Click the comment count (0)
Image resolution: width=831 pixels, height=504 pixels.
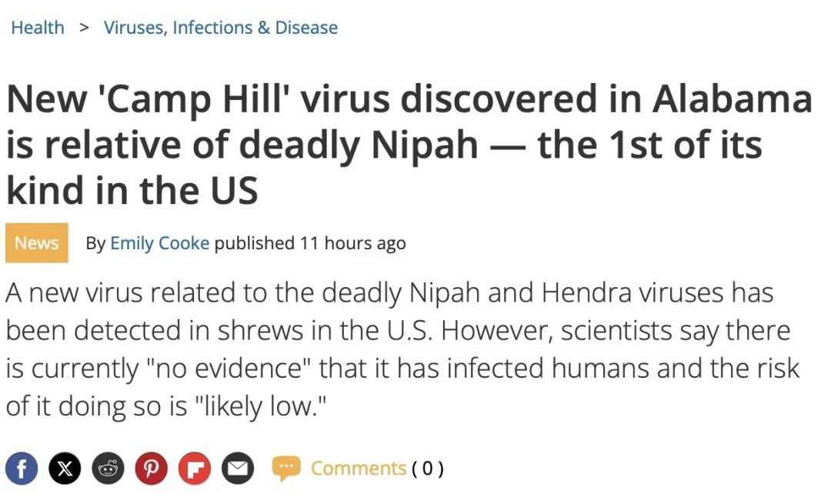(x=428, y=469)
